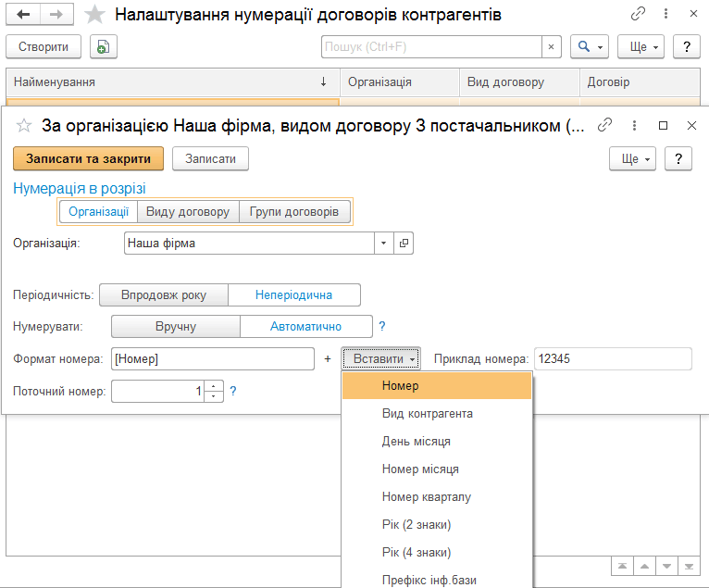The height and width of the screenshot is (588, 709).
Task: Show hint question mark beside Поточний номер
Action: pos(233,391)
